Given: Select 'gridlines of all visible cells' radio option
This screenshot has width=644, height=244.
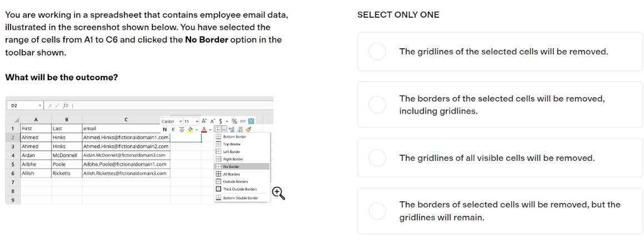Looking at the screenshot, I should coord(377,158).
